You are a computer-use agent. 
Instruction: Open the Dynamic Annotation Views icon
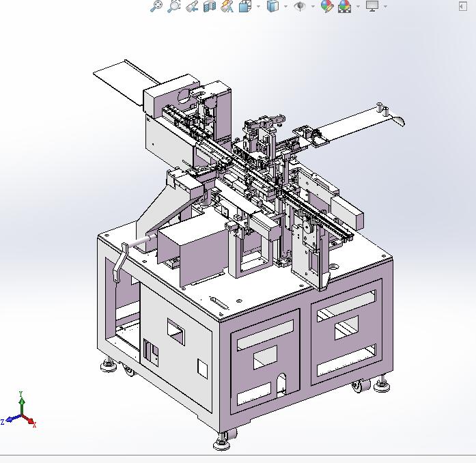227,6
